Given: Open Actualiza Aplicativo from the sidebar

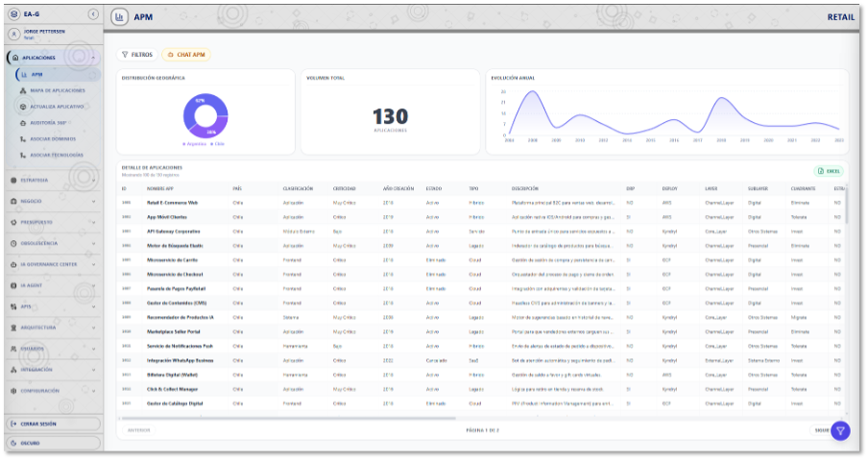Looking at the screenshot, I should click(x=57, y=107).
